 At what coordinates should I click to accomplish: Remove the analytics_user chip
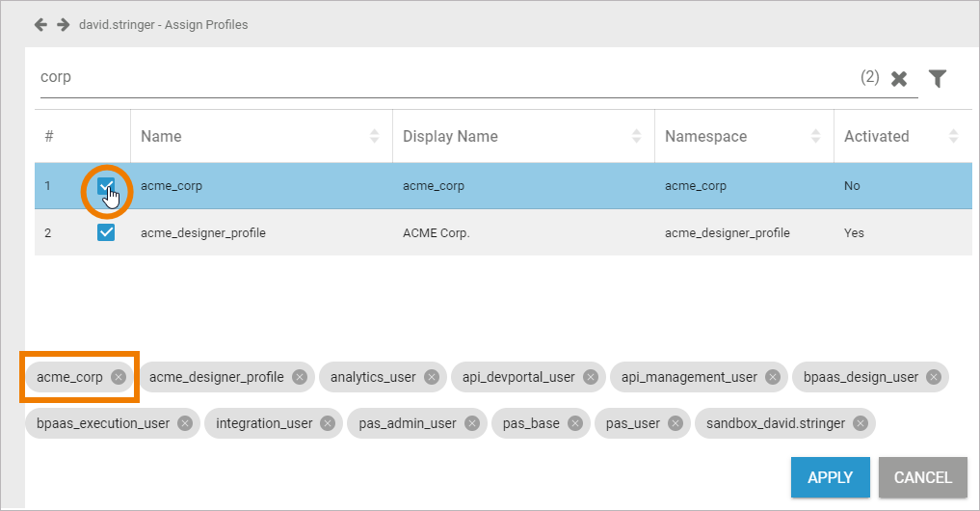point(432,377)
